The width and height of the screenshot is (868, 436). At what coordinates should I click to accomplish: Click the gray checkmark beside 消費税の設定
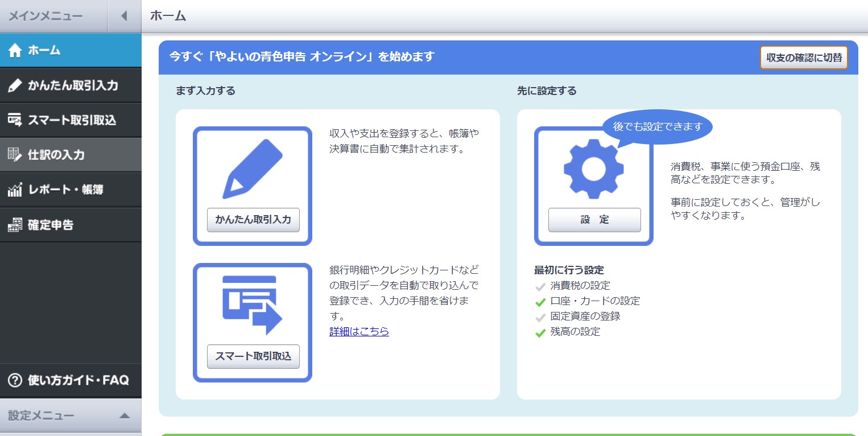tap(541, 286)
